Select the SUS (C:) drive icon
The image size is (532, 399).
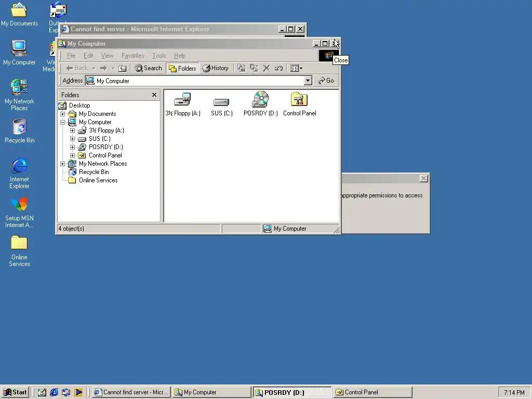click(221, 107)
